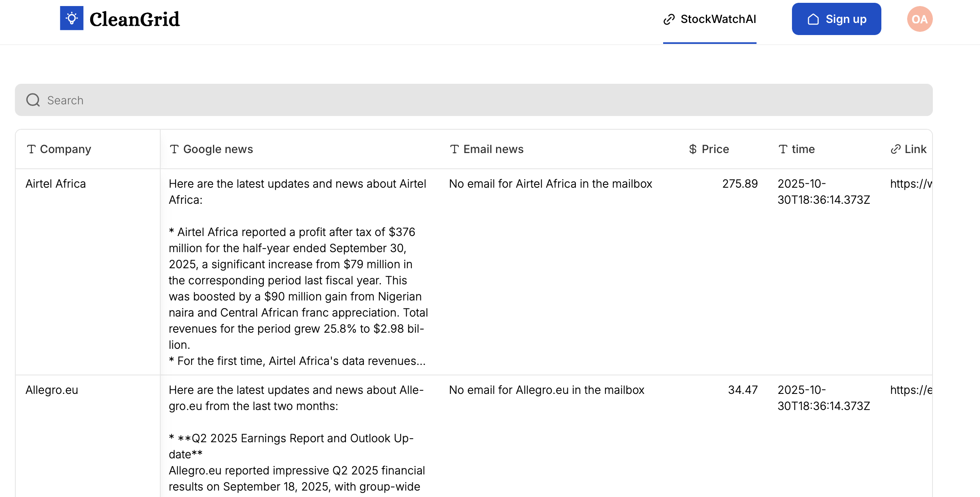980x497 pixels.
Task: Click the 275.89 price cell
Action: click(740, 184)
